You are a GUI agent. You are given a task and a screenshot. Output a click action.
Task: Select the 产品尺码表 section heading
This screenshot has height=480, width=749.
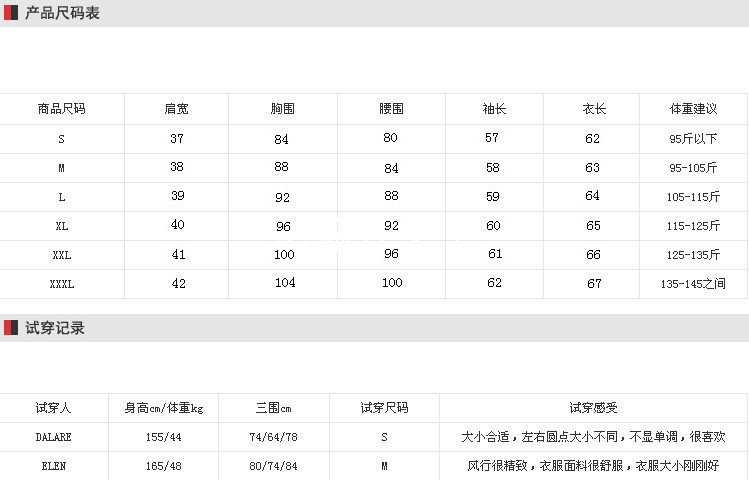pos(62,13)
